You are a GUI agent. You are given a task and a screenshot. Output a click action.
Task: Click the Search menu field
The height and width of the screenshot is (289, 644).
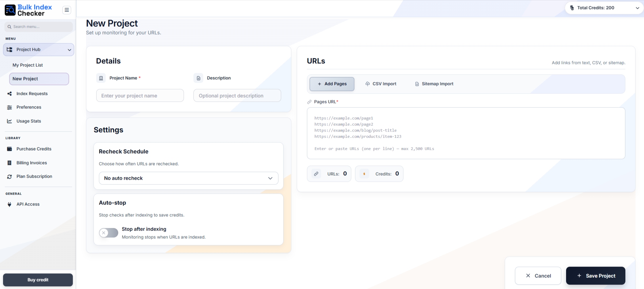39,27
